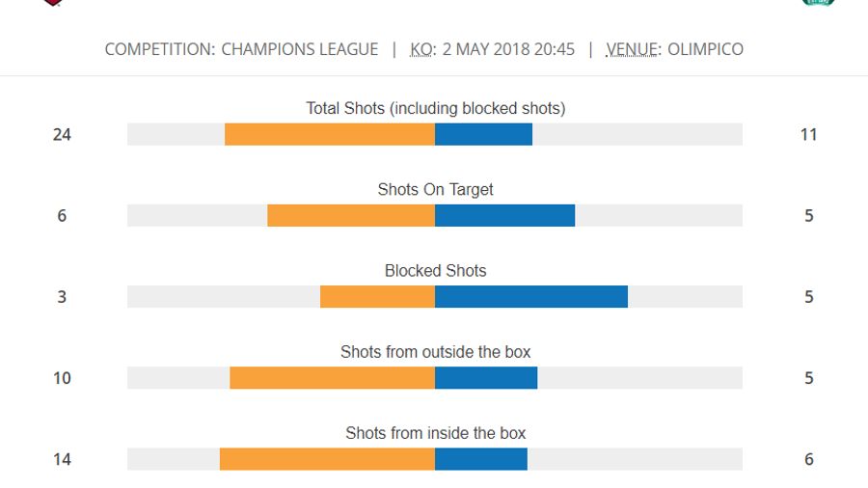This screenshot has height=488, width=868.
Task: Click the blue Blocked Shots bar
Action: (x=531, y=296)
